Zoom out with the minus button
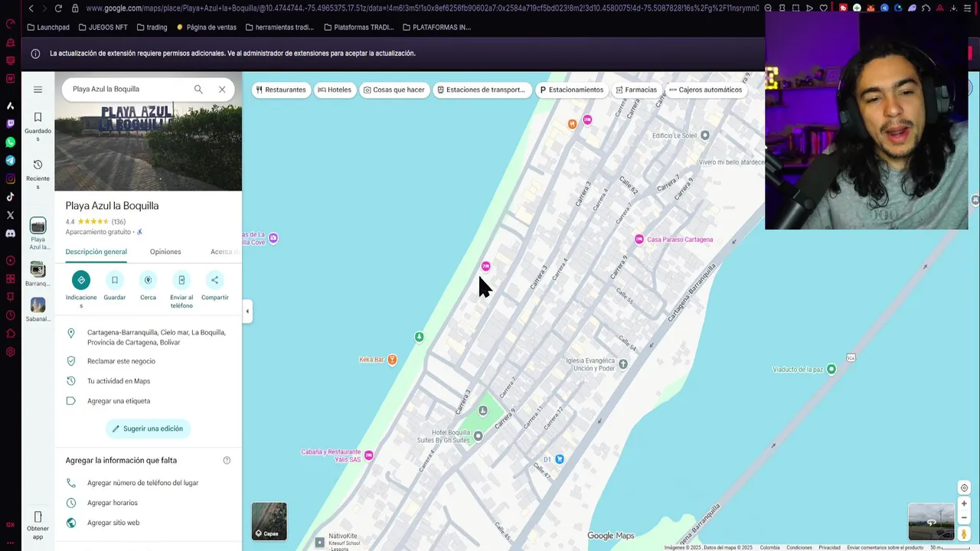The width and height of the screenshot is (980, 551). pyautogui.click(x=964, y=518)
